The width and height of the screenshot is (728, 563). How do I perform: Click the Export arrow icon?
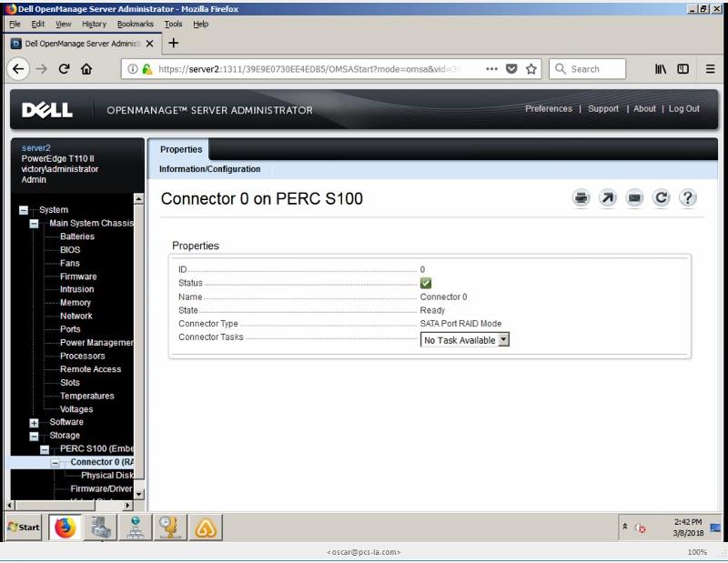click(x=608, y=198)
